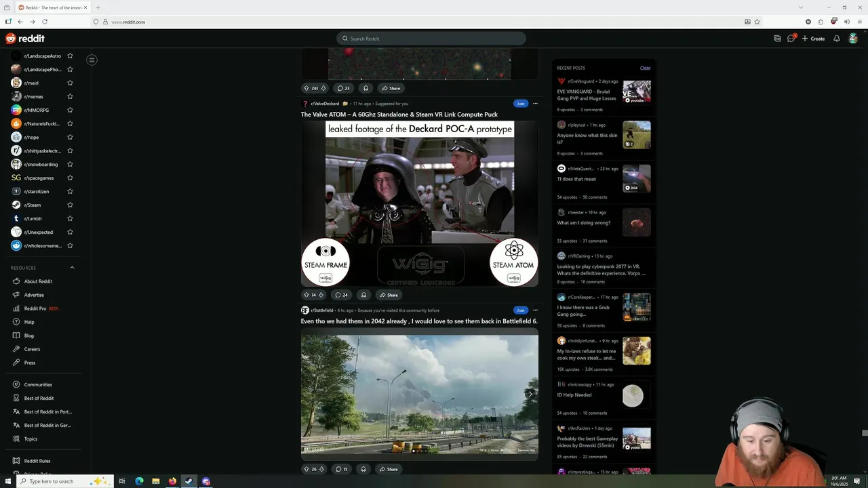Screen dimensions: 868x488
Task: Open Windows Start menu
Action: (x=8, y=481)
